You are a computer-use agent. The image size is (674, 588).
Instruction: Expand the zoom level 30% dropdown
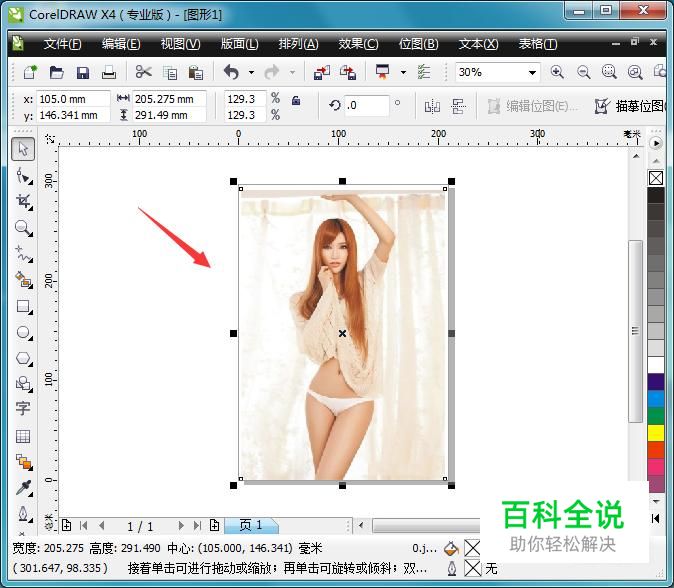(x=532, y=72)
